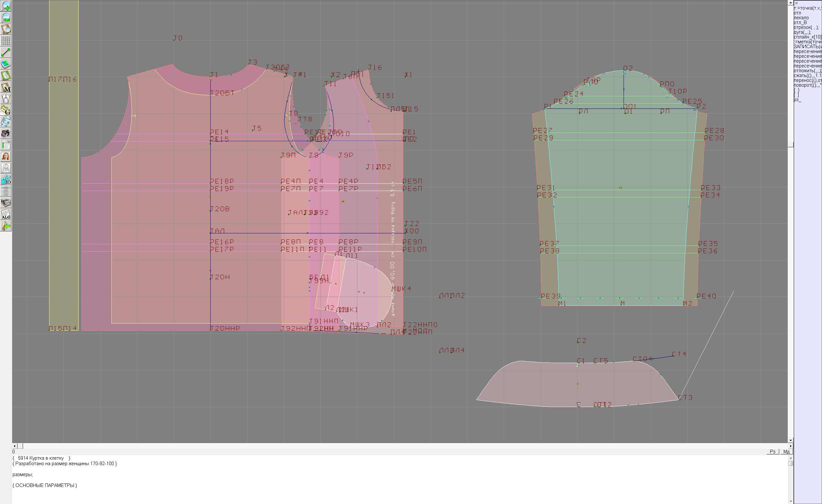The width and height of the screenshot is (822, 504).
Task: Click the zoom out magnifier icon
Action: click(6, 17)
